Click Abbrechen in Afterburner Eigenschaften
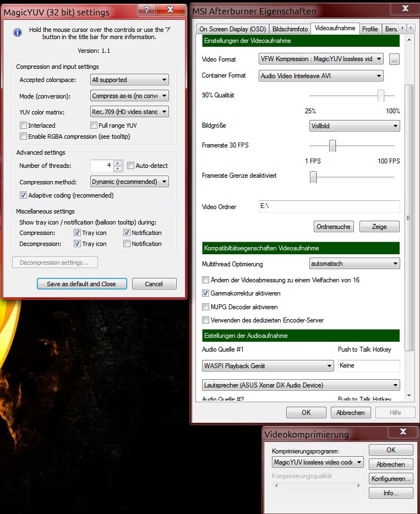This screenshot has height=514, width=420. [x=351, y=412]
